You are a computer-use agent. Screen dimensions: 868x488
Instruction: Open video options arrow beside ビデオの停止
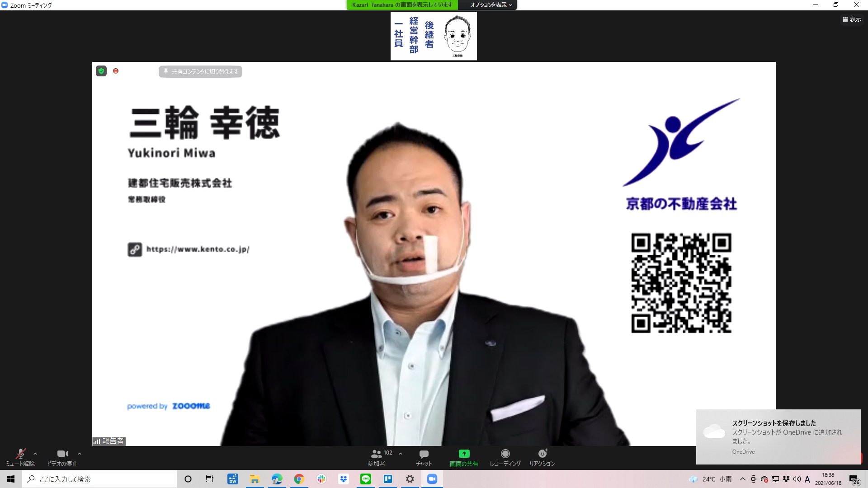coord(80,454)
